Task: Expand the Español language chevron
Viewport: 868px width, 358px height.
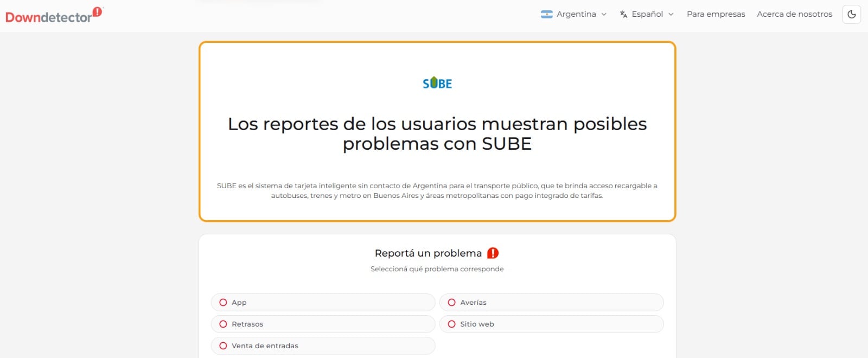Action: (671, 14)
